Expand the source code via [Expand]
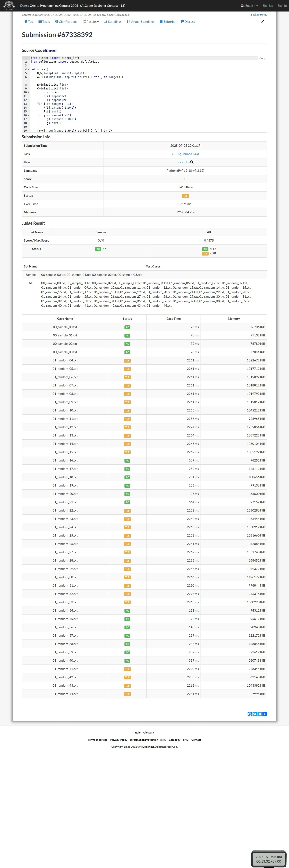Viewport: 289px width, 868px height. pyautogui.click(x=51, y=51)
